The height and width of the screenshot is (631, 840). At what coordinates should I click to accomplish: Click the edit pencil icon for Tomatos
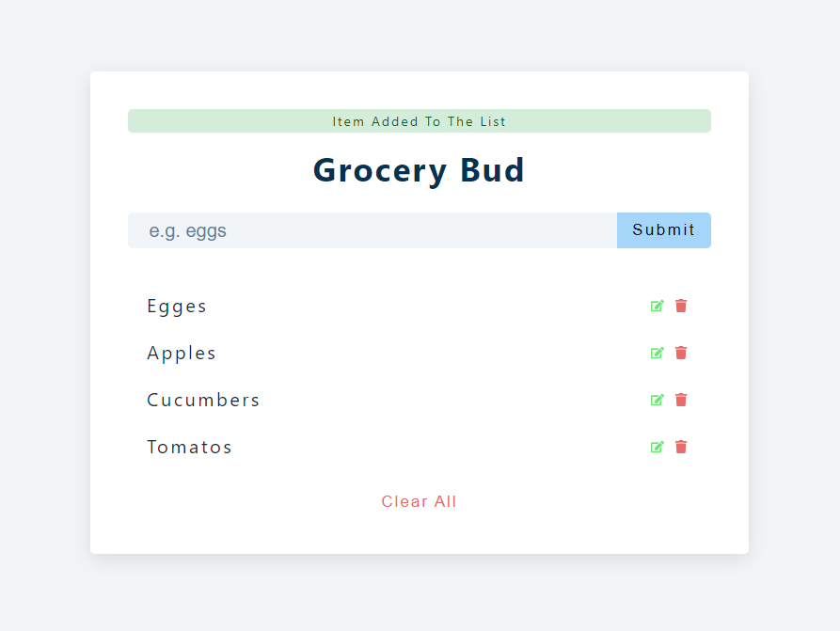click(658, 447)
